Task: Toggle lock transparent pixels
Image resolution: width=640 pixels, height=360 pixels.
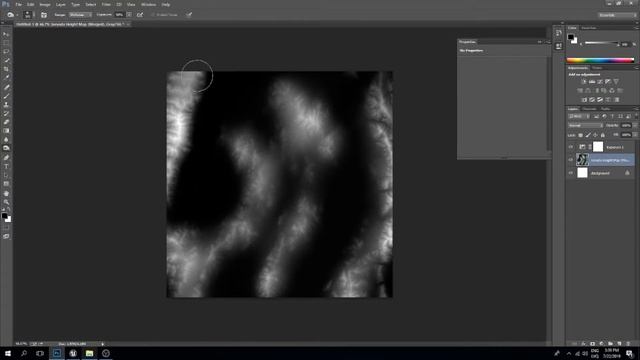Action: coord(580,135)
